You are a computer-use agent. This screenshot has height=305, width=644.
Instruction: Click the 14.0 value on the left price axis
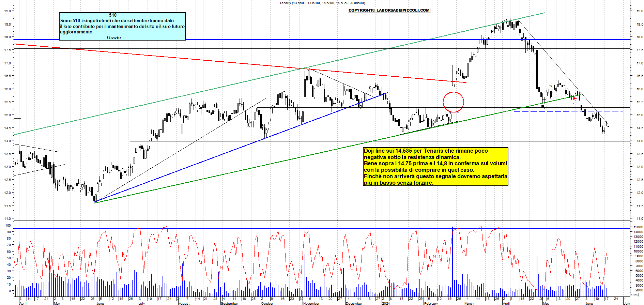[7, 141]
